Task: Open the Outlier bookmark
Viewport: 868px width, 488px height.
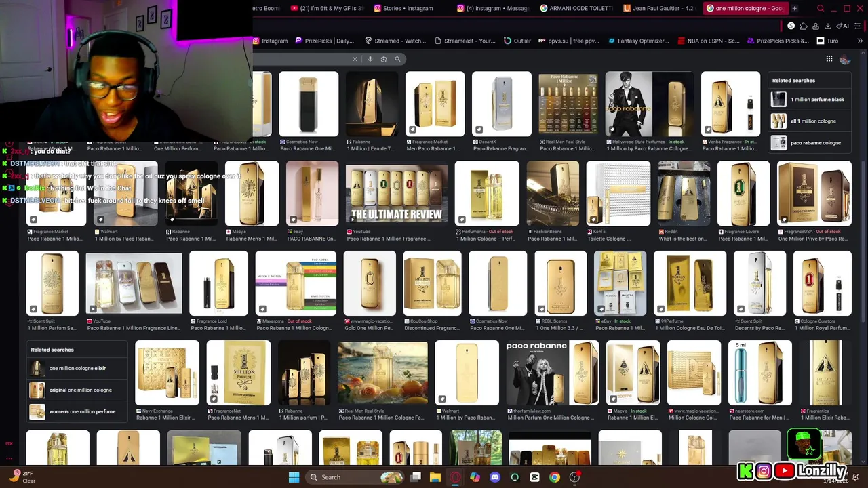Action: click(x=517, y=41)
